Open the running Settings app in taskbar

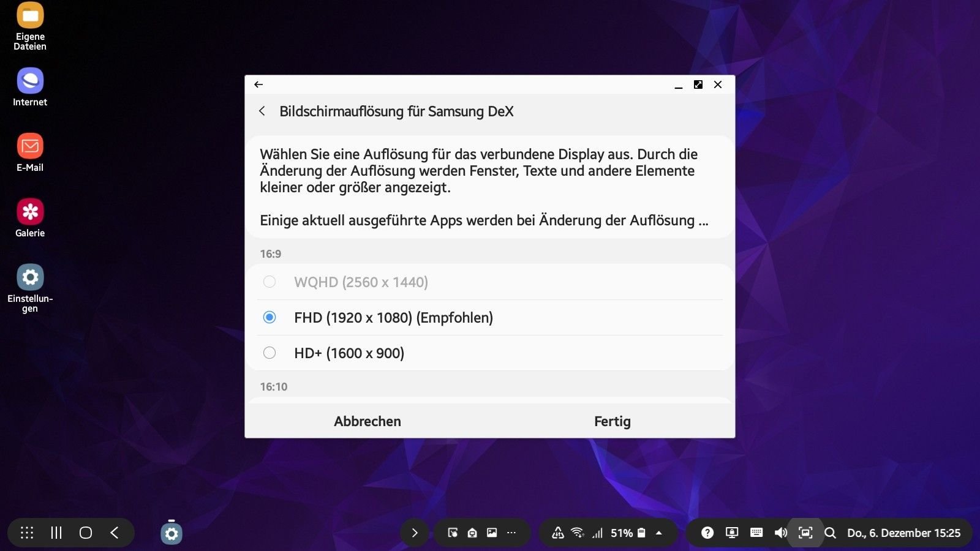171,533
